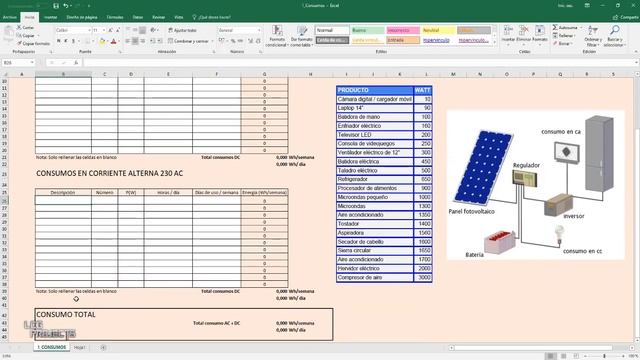Click the ¿Qué desea hacer? search box

tap(211, 17)
